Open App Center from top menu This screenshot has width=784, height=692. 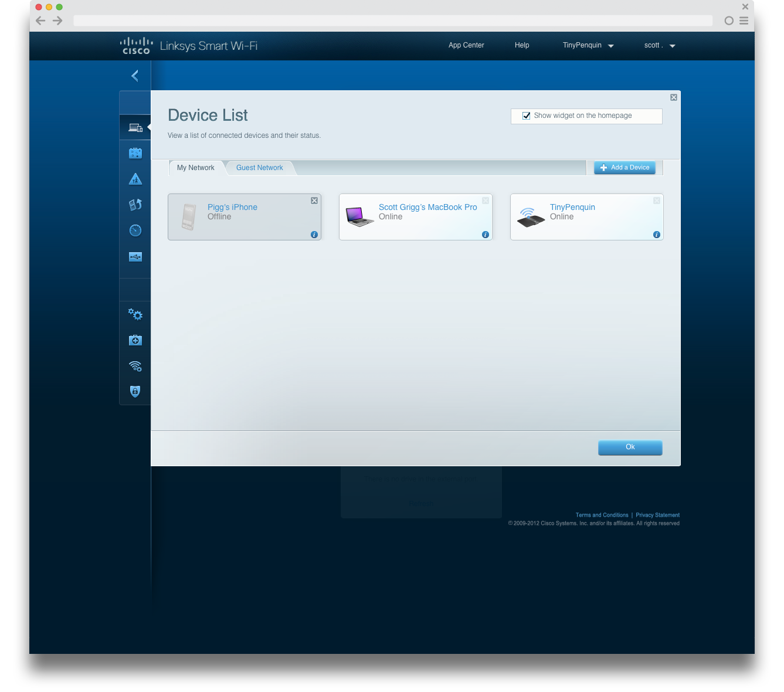pyautogui.click(x=466, y=45)
